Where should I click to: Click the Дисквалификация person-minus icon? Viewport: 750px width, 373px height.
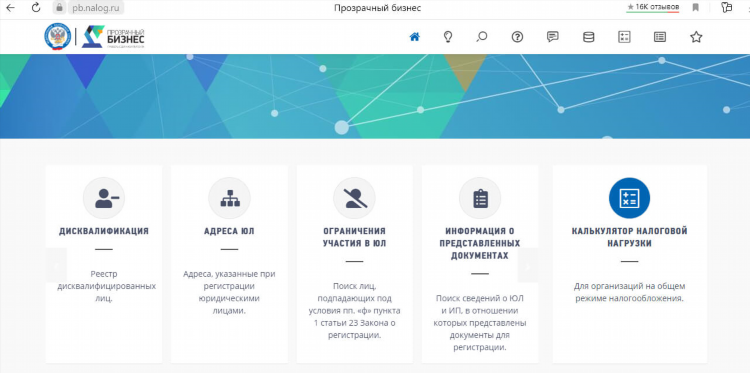tap(104, 198)
